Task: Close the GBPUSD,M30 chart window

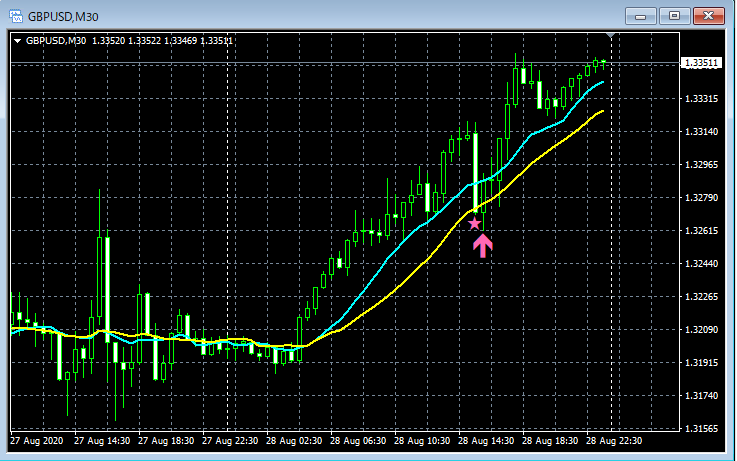Action: click(x=708, y=16)
